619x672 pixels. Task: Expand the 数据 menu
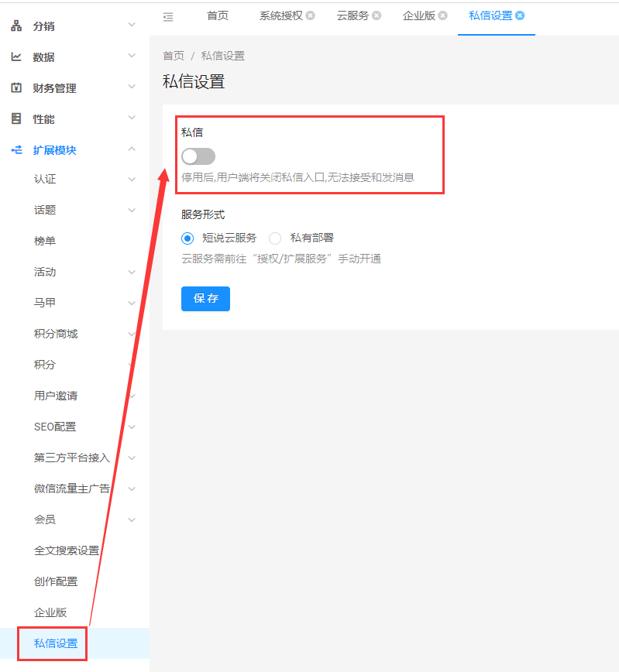pos(132,56)
